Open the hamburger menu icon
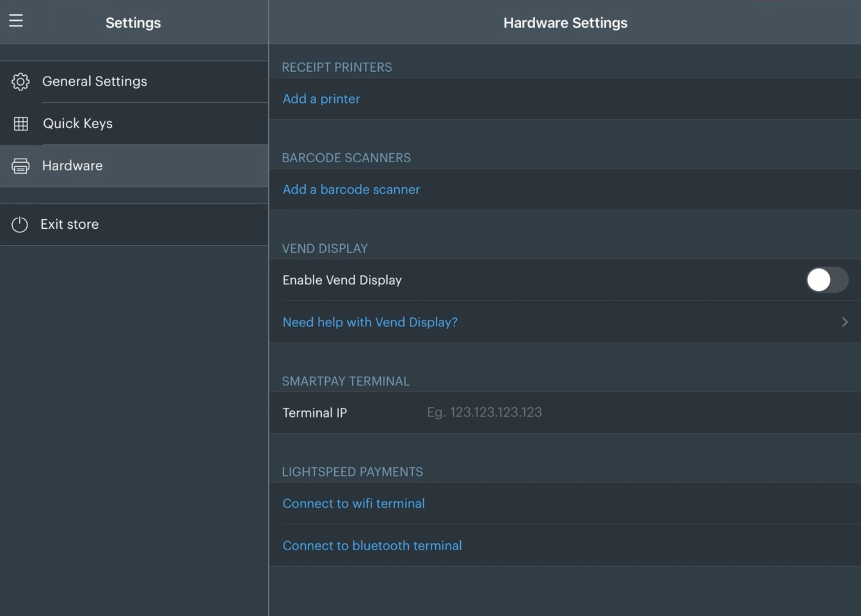 (x=16, y=21)
